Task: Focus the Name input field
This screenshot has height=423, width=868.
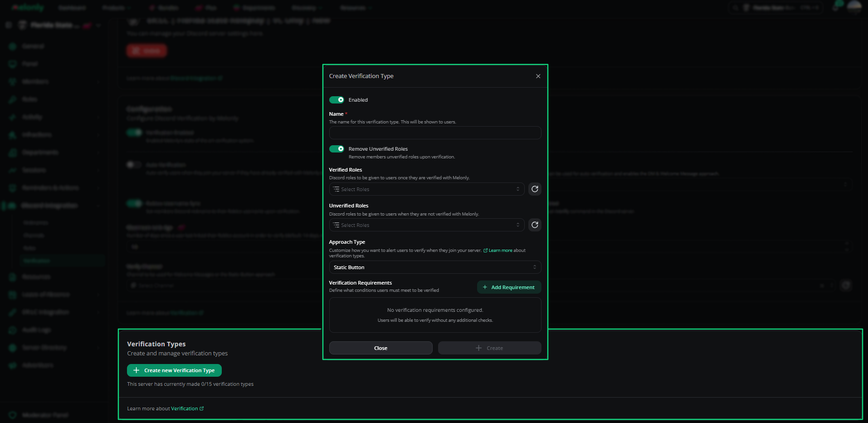Action: tap(435, 133)
